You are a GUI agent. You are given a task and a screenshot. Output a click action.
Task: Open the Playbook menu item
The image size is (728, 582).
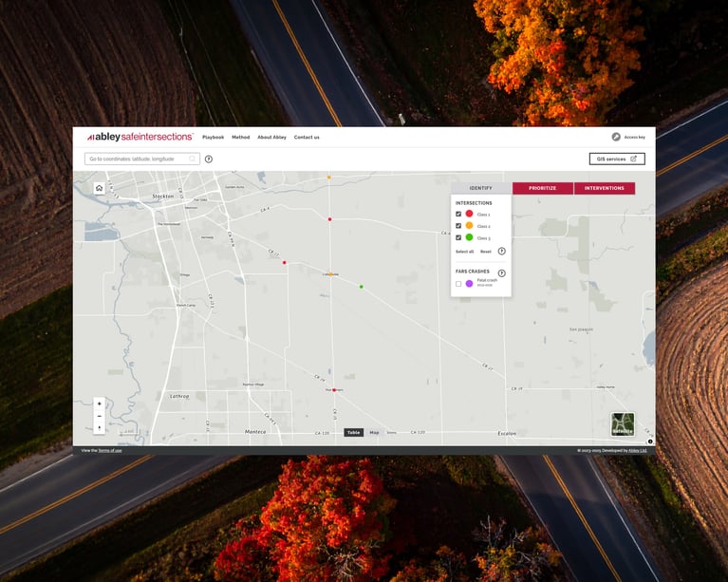(x=213, y=138)
